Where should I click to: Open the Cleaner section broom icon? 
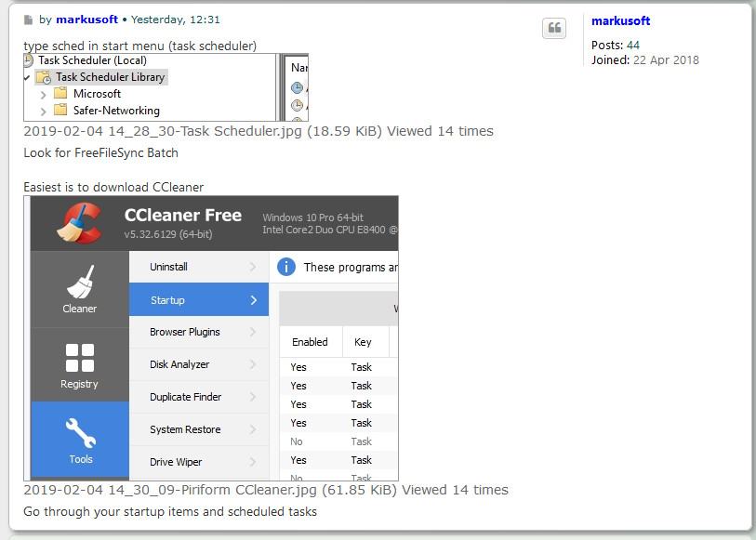coord(80,282)
